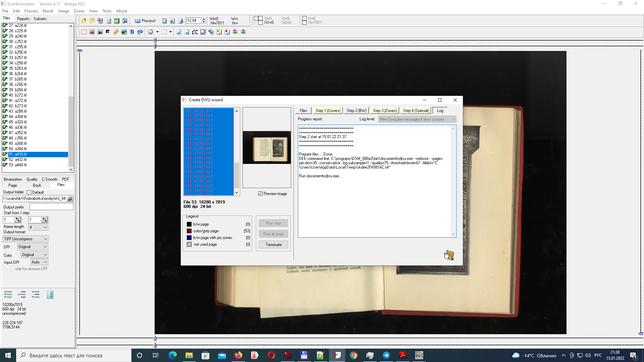Switch to Step 1 Covers tab
Viewport: 644px width, 362px height.
point(328,111)
